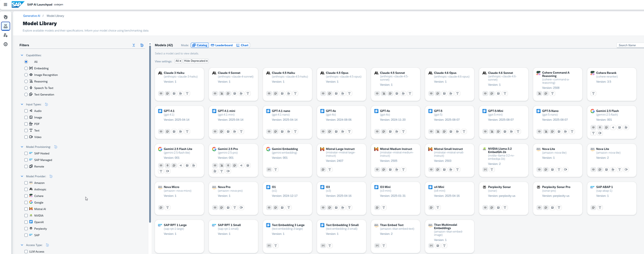The width and height of the screenshot is (644, 254).
Task: Open the round compass-like sidebar icon
Action: pos(6,44)
